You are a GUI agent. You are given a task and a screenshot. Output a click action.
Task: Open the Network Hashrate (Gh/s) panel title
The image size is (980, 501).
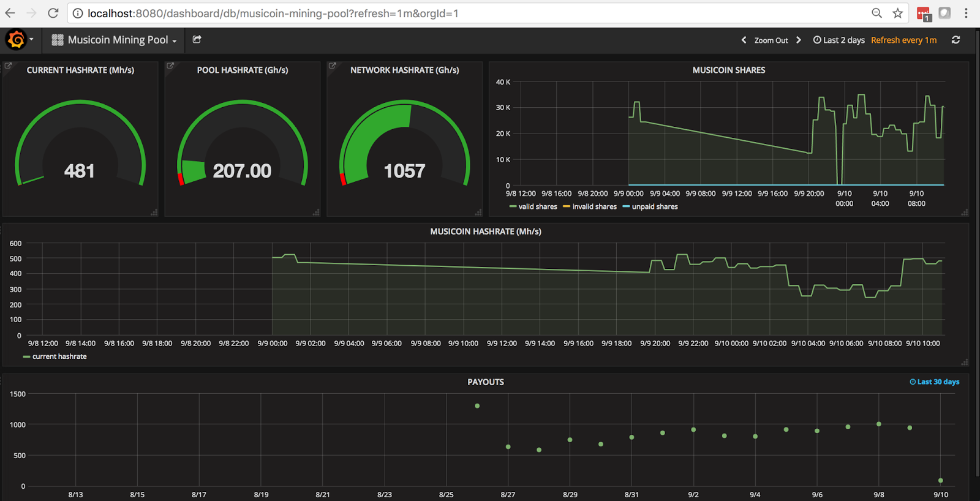405,70
